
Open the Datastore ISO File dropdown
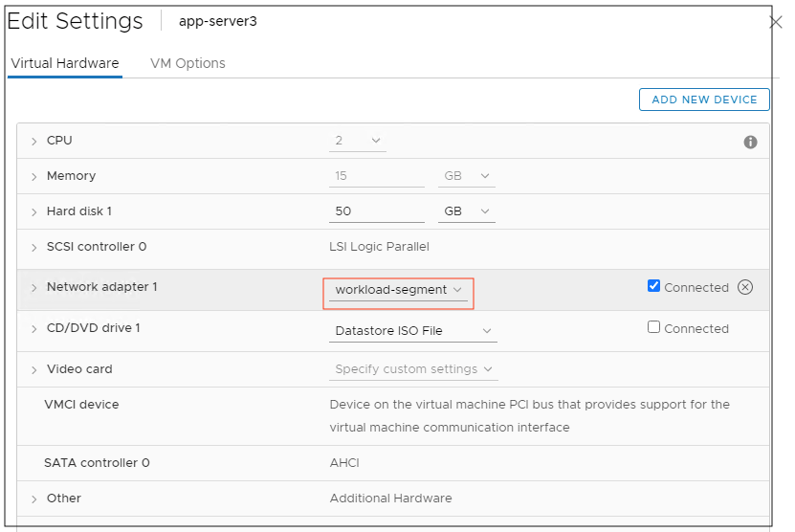(412, 331)
